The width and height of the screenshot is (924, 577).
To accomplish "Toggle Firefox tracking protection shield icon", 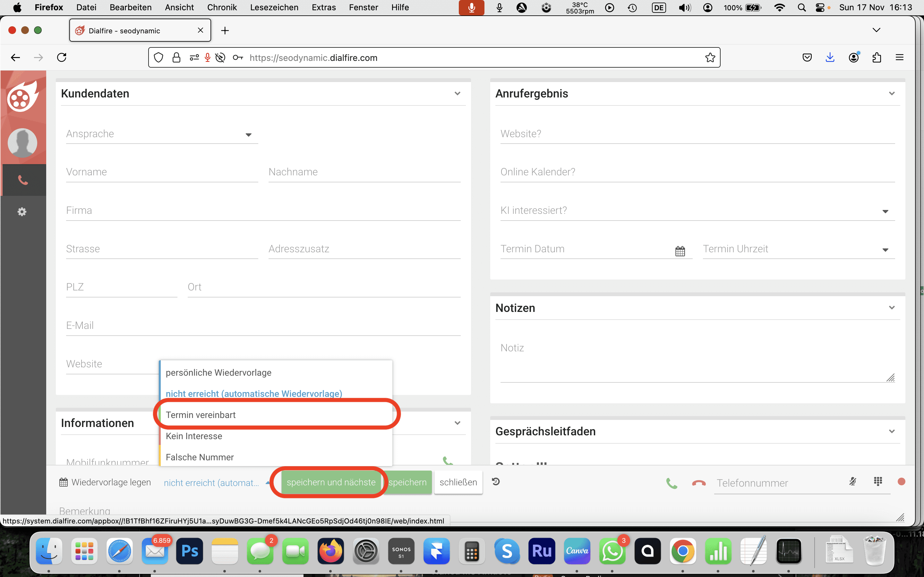I will pos(158,58).
